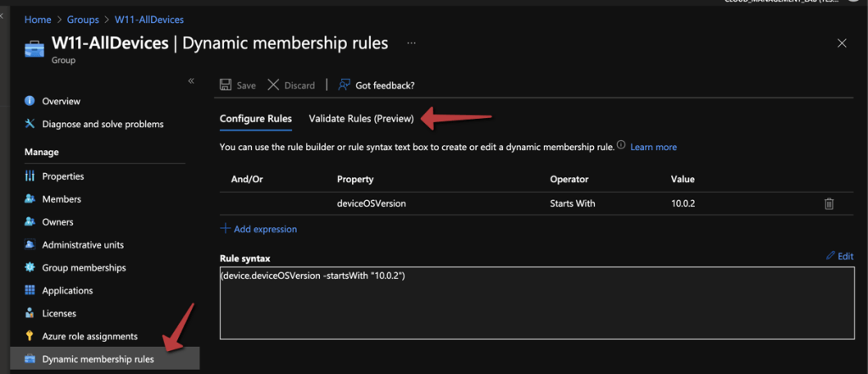Screen dimensions: 868x374
Task: Open the Members section
Action: [61, 199]
